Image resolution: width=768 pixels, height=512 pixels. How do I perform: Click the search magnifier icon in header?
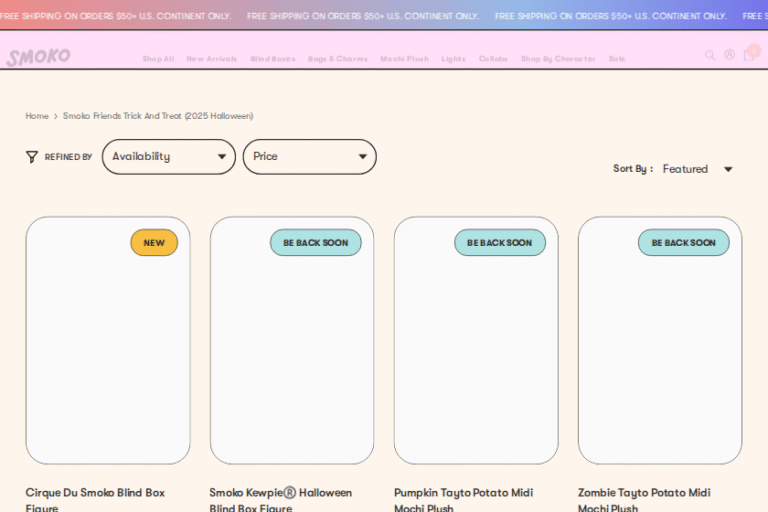pyautogui.click(x=710, y=56)
